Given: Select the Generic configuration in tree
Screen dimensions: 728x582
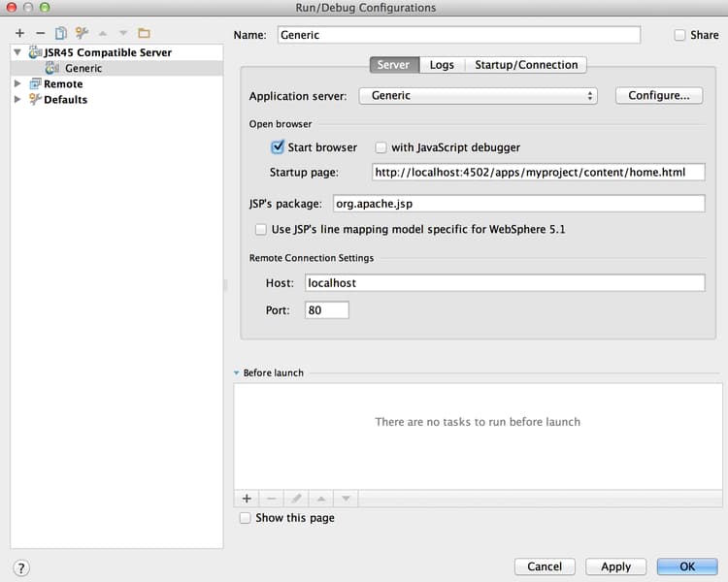Looking at the screenshot, I should click(x=83, y=69).
